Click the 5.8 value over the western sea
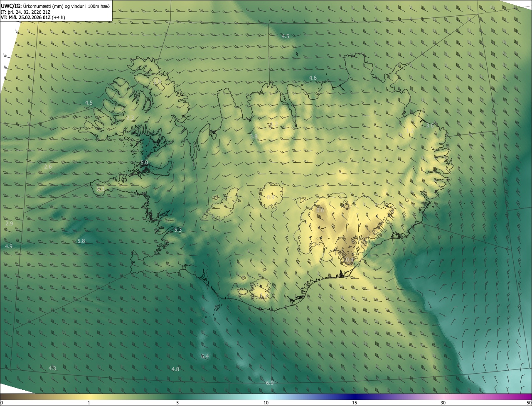The width and height of the screenshot is (532, 406). pyautogui.click(x=81, y=241)
